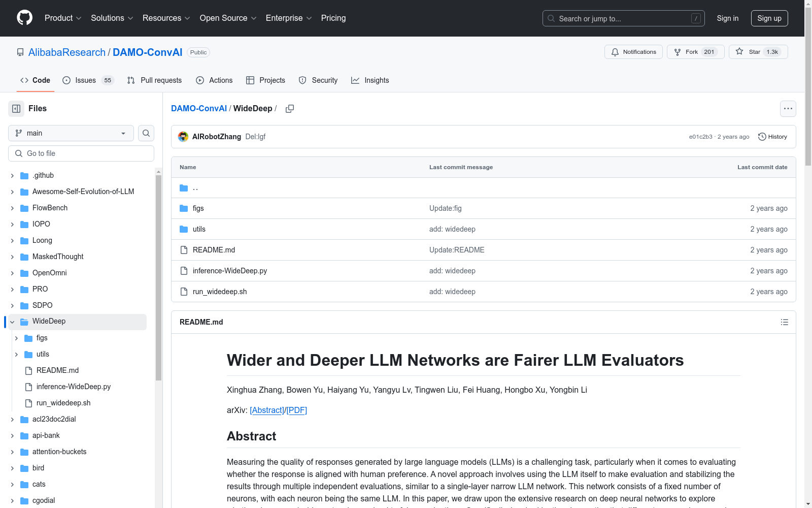812x508 pixels.
Task: Open more file actions ellipsis
Action: coord(788,109)
